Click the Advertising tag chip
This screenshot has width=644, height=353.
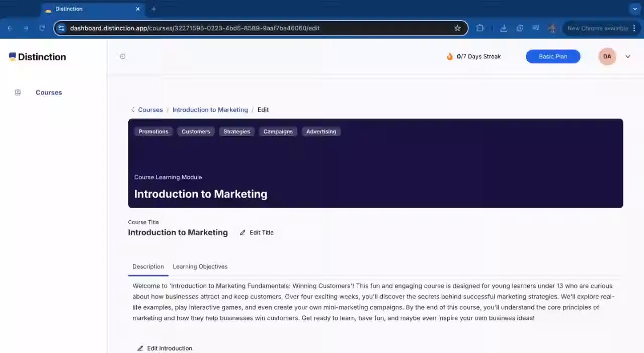(x=321, y=131)
